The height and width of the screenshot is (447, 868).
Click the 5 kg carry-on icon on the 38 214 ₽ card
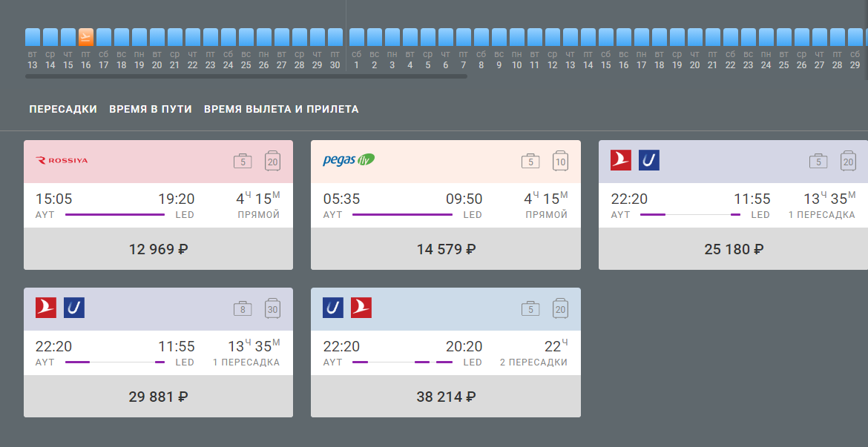530,308
